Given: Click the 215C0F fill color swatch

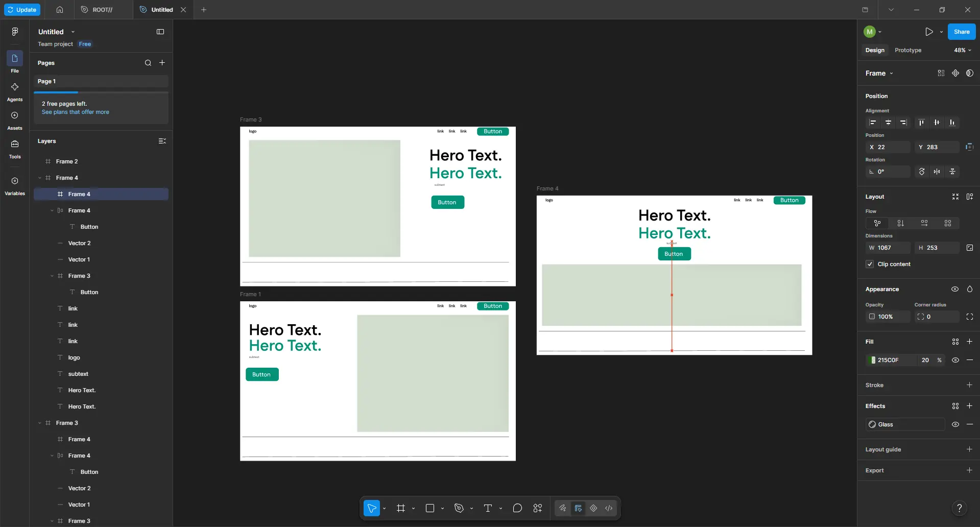Looking at the screenshot, I should click(873, 360).
